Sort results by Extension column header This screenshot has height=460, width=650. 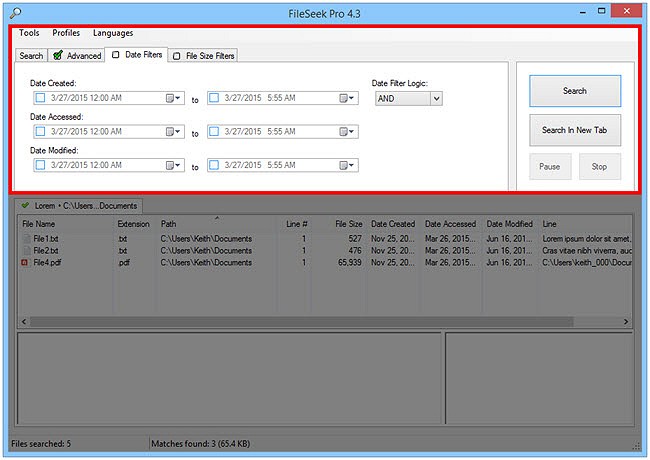point(135,224)
